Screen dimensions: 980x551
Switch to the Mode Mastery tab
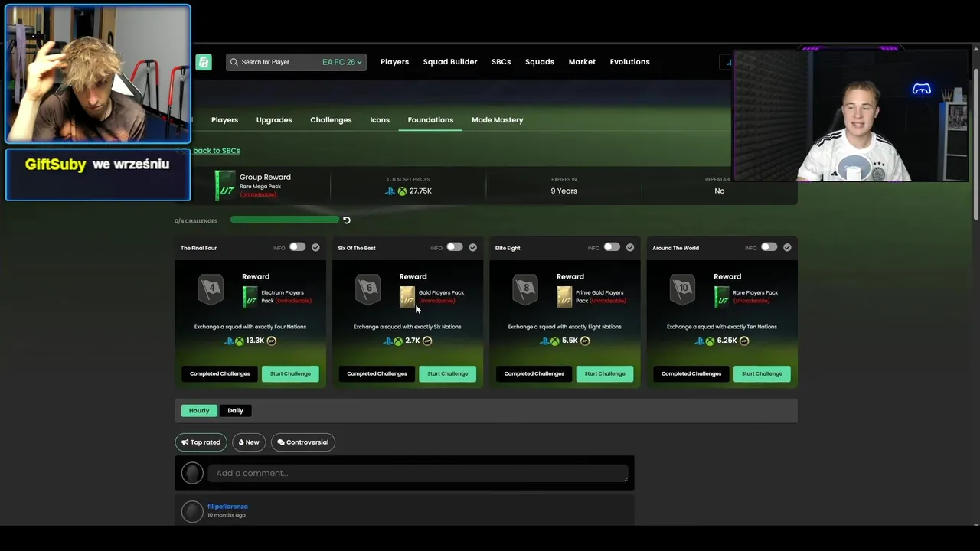(498, 120)
